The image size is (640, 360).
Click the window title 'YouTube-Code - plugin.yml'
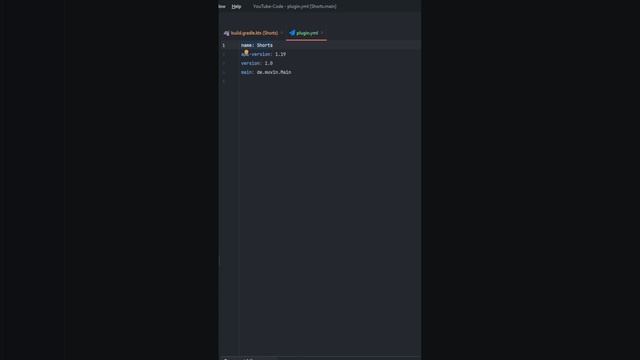[x=295, y=7]
